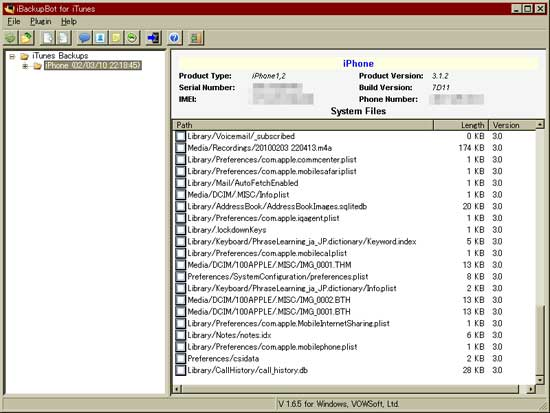
Task: Sort by the Length column header
Action: [461, 125]
